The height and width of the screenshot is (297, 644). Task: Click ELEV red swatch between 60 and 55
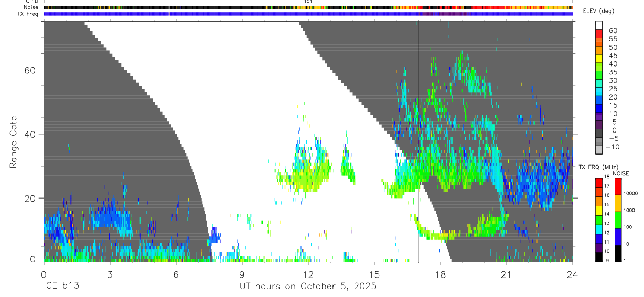click(599, 33)
